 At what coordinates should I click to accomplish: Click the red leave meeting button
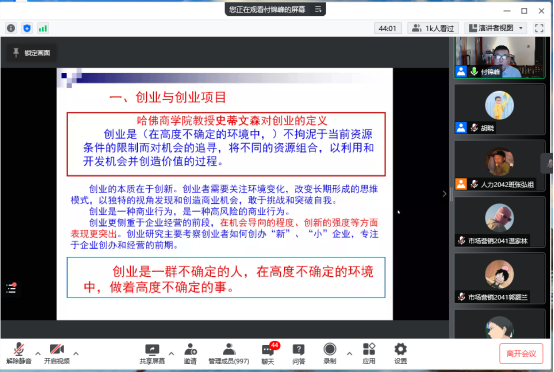pyautogui.click(x=521, y=353)
